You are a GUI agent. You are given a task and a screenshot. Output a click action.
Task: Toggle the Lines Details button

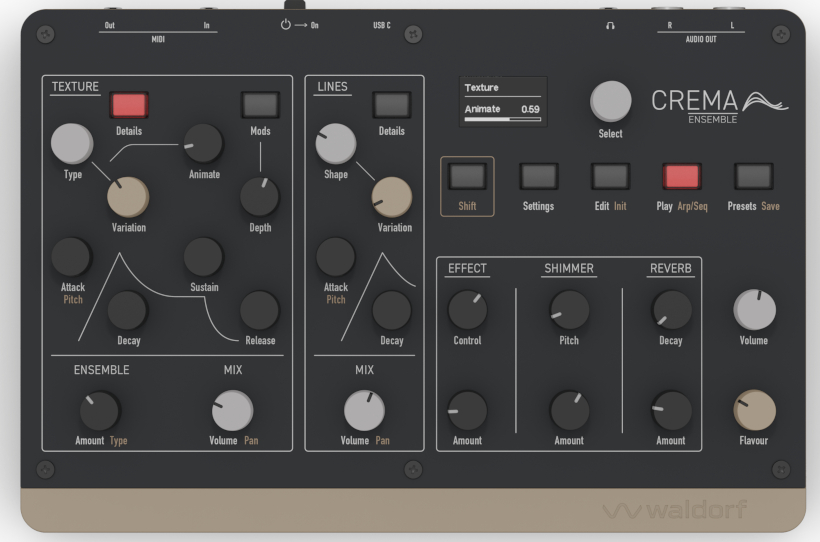coord(392,105)
